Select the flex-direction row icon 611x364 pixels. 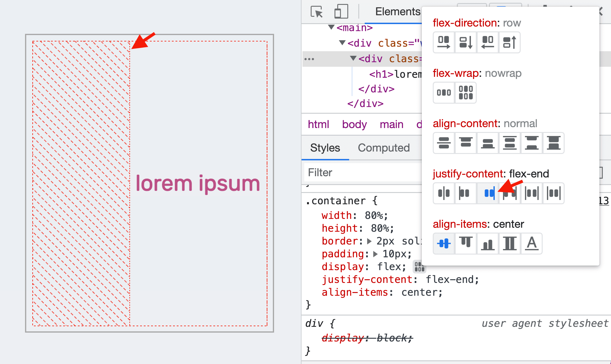click(443, 42)
